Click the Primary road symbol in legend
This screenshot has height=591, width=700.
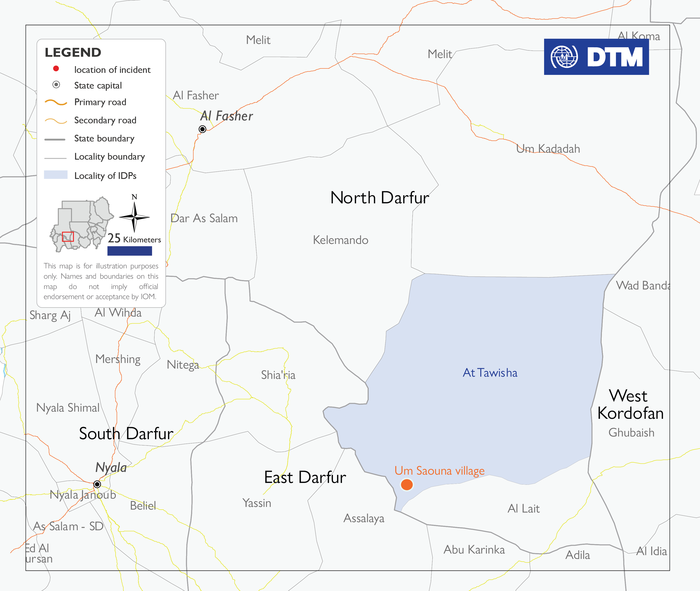(56, 102)
